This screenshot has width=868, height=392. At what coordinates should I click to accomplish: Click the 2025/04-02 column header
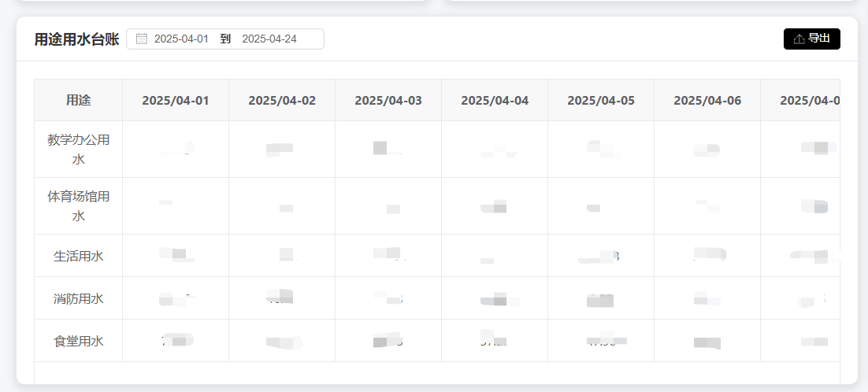pyautogui.click(x=282, y=100)
